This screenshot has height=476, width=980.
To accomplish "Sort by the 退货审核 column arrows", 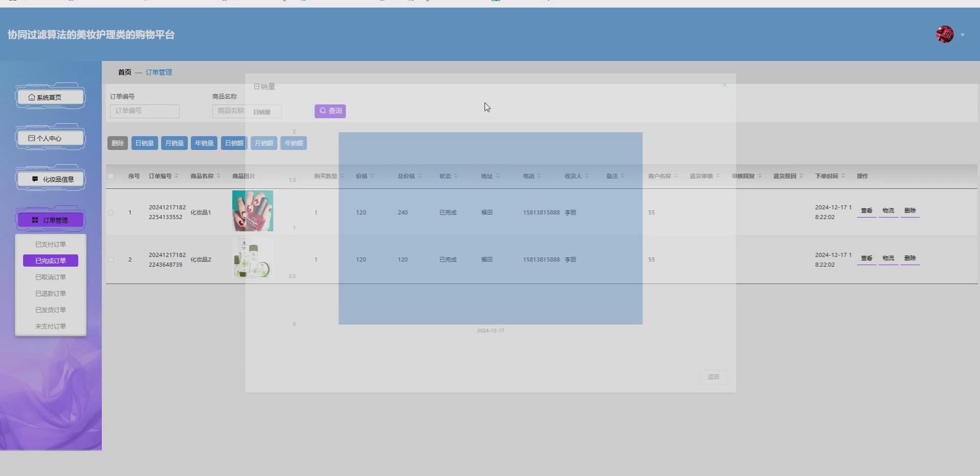I will (x=718, y=176).
